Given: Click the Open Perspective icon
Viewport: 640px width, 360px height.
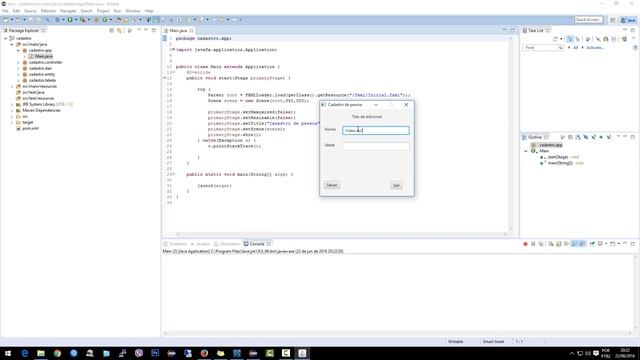Looking at the screenshot, I should 613,20.
